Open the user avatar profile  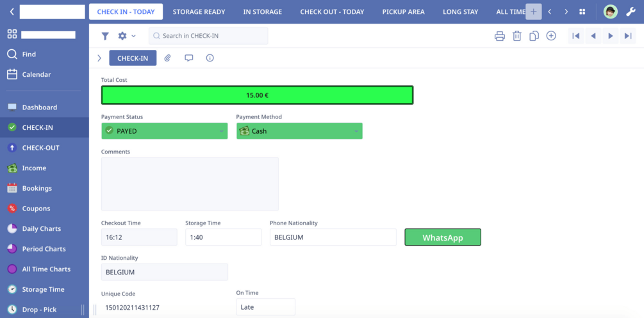pos(610,12)
